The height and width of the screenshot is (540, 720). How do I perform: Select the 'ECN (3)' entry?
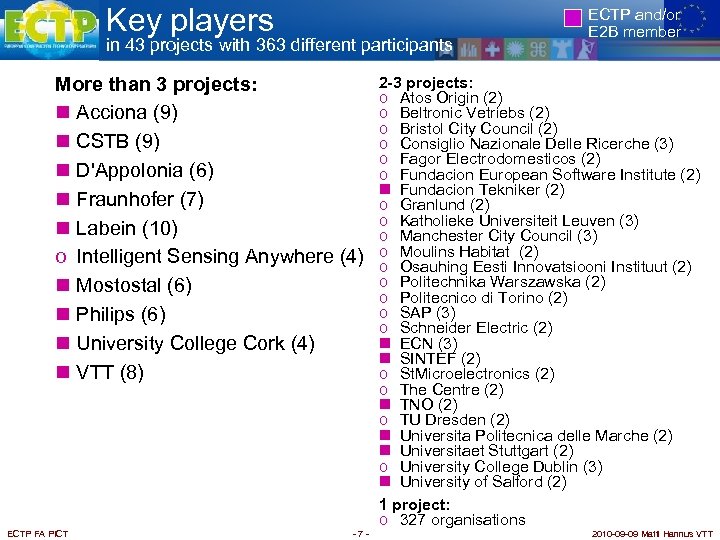tap(428, 343)
